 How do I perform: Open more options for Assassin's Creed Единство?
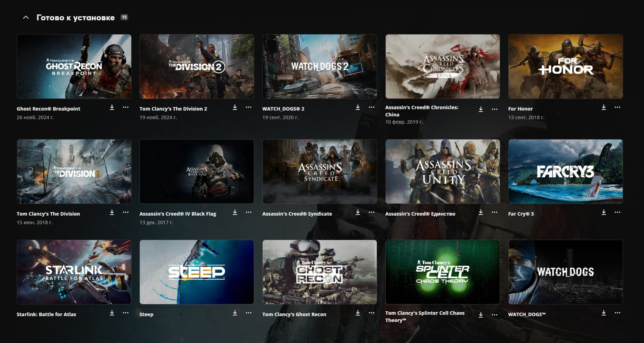pos(495,212)
